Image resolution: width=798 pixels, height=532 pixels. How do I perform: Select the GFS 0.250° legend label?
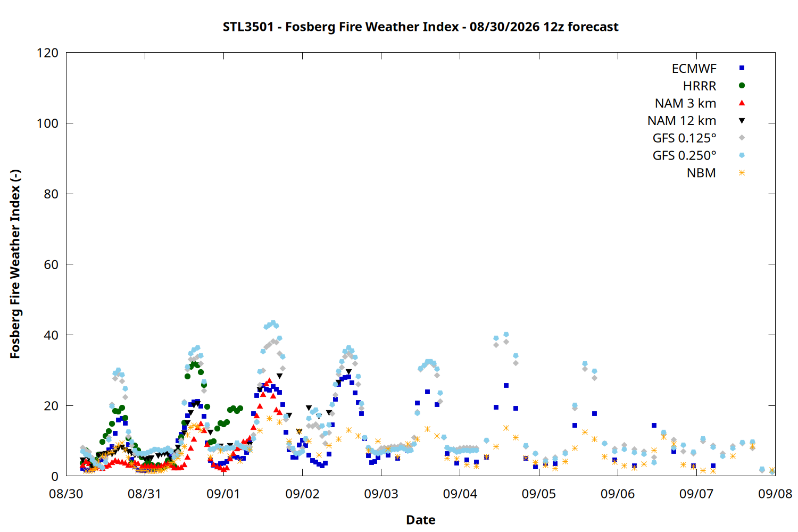click(684, 155)
